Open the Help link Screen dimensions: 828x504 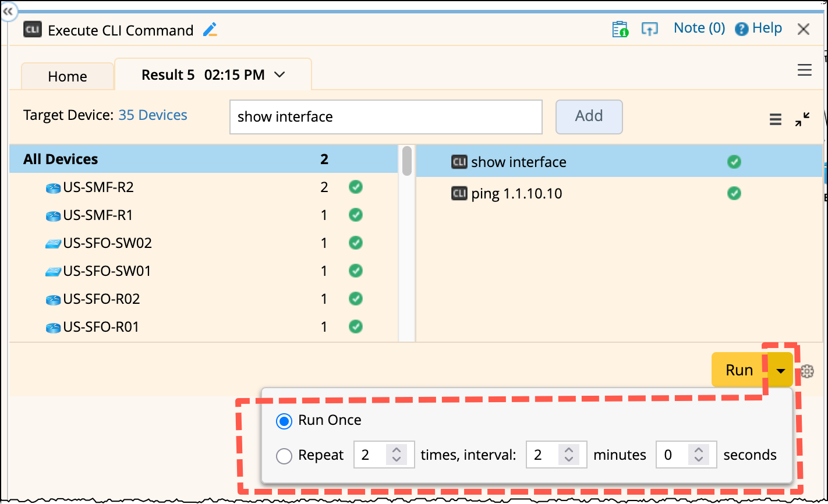(759, 29)
